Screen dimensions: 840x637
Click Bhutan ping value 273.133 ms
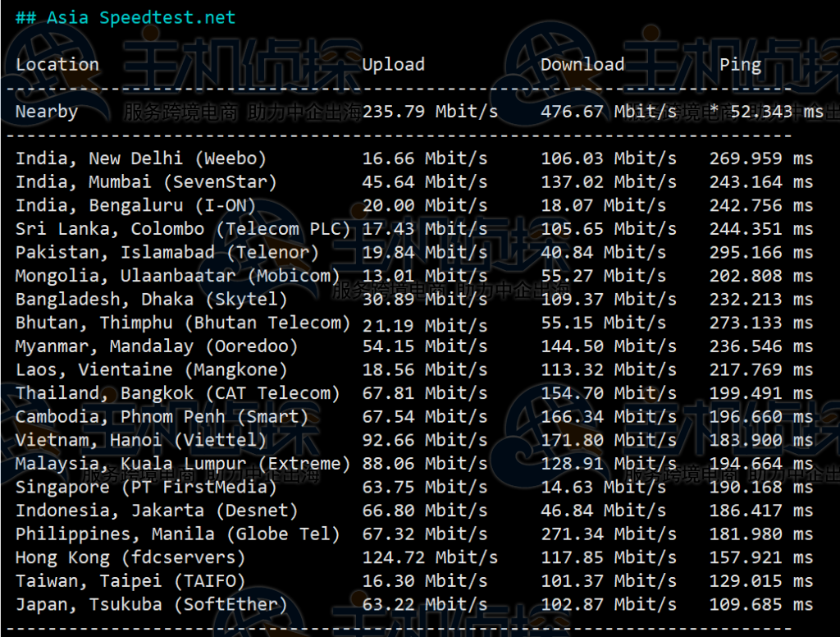click(760, 323)
